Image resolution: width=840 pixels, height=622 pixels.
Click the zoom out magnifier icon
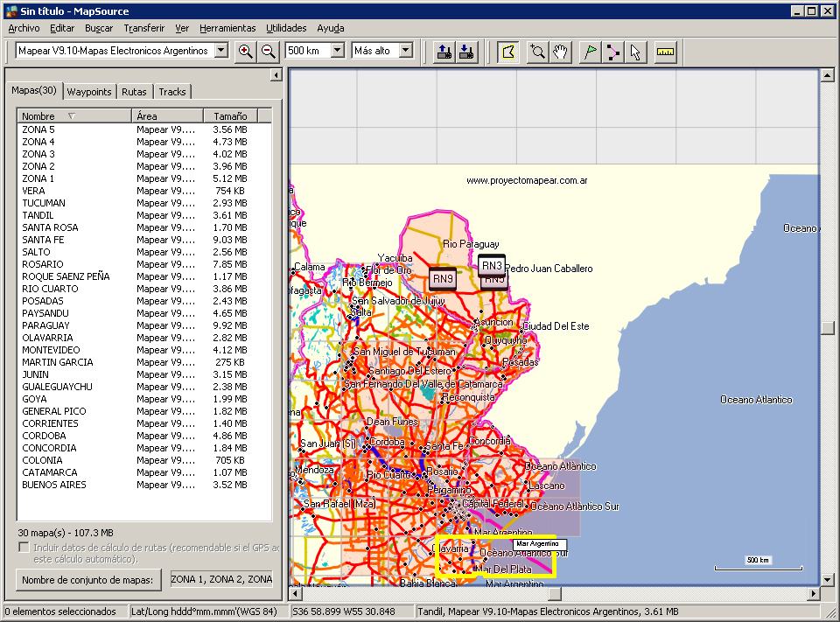pos(269,52)
